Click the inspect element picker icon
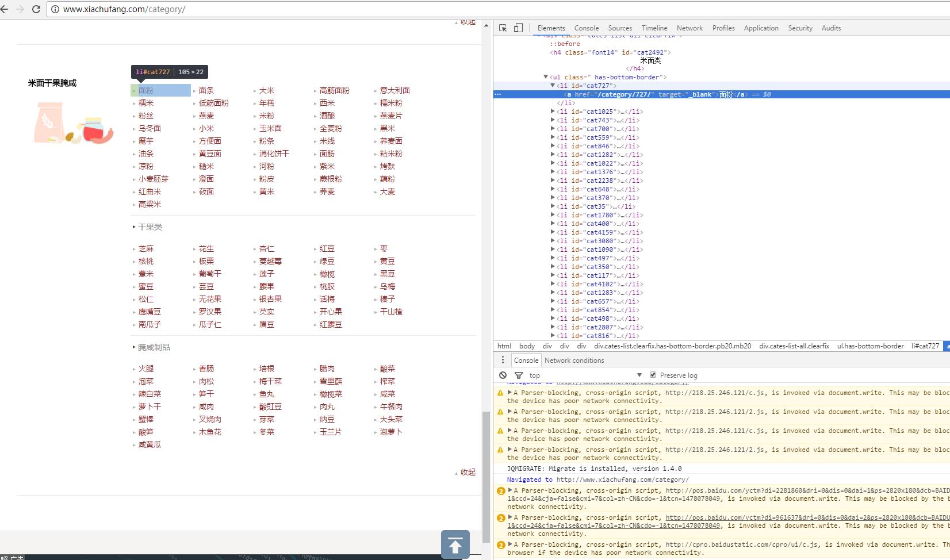Image resolution: width=950 pixels, height=560 pixels. [503, 28]
